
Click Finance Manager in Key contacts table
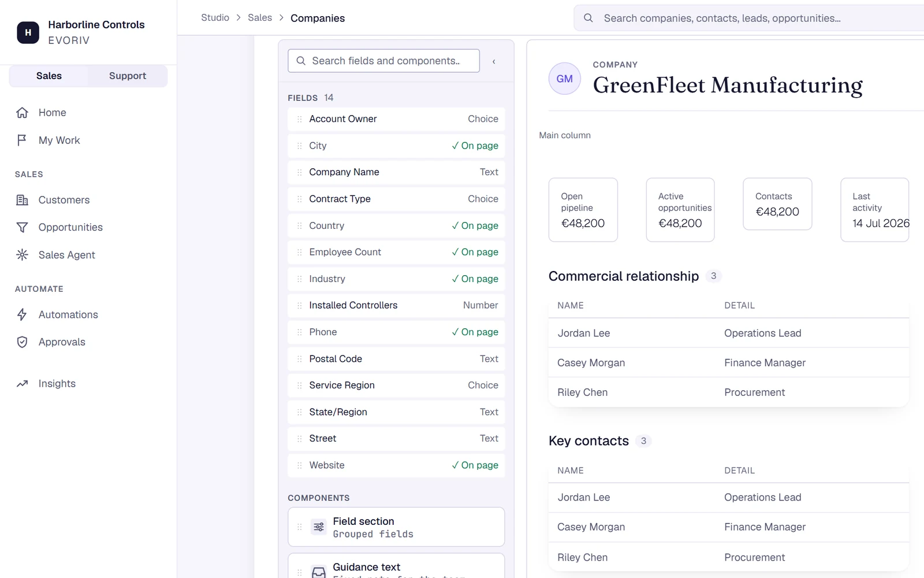[765, 527]
